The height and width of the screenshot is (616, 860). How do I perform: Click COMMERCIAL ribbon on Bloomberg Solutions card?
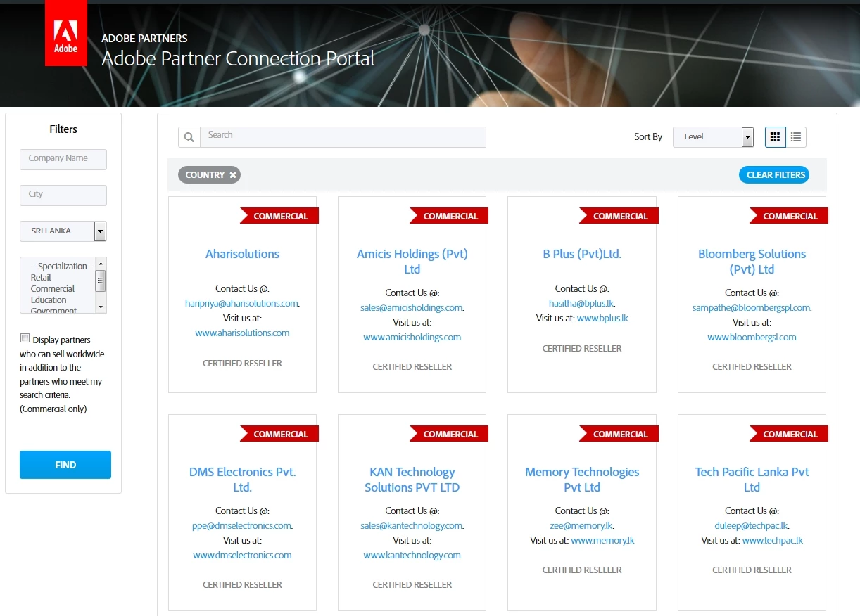(789, 216)
